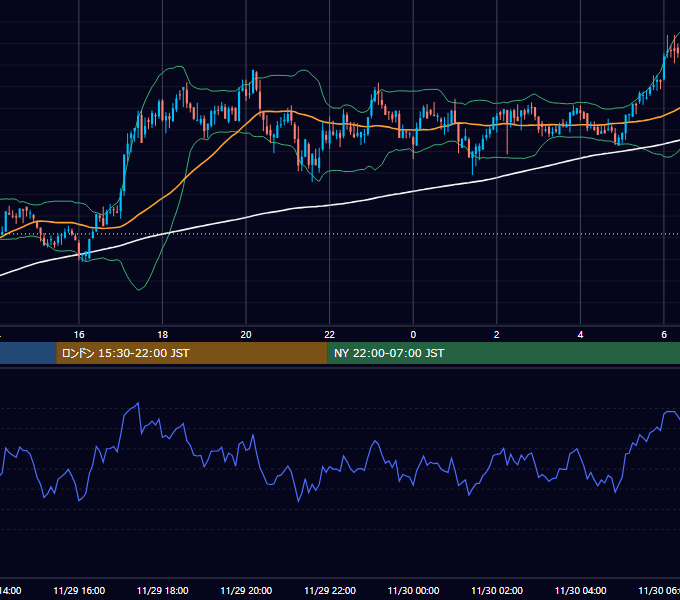Click the 11/30 02:00 date label
Screen dimensions: 680x600
(x=497, y=591)
